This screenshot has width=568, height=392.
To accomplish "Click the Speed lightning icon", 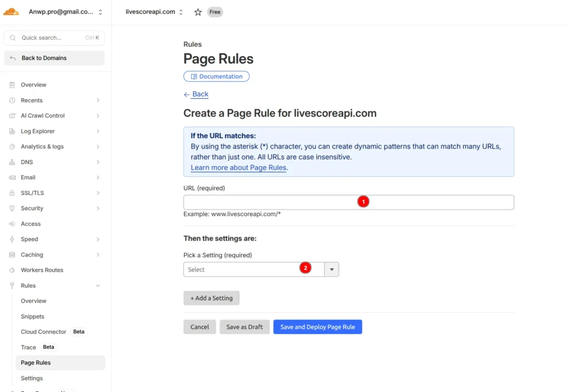I will (x=12, y=240).
